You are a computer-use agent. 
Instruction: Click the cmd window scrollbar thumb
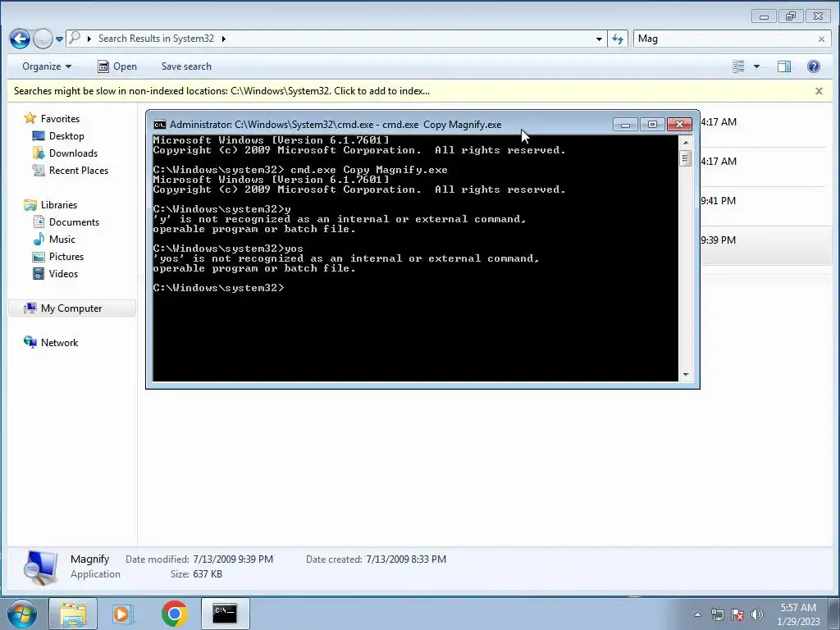(x=686, y=158)
